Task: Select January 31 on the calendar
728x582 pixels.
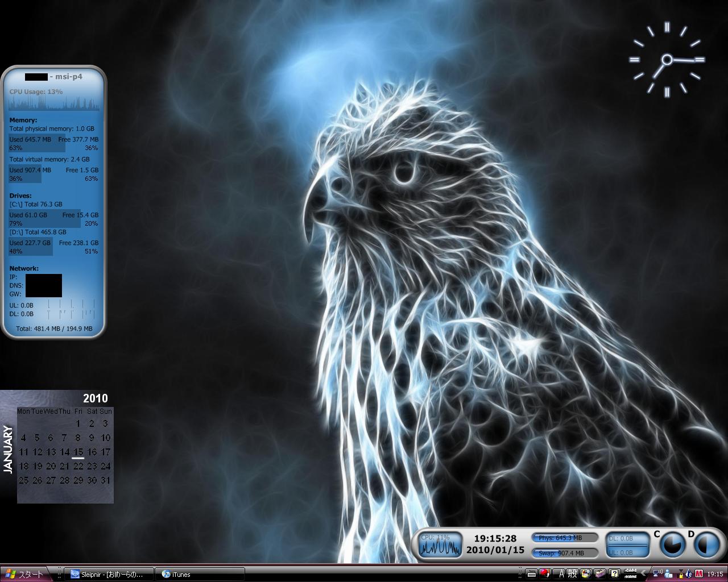Action: click(105, 480)
